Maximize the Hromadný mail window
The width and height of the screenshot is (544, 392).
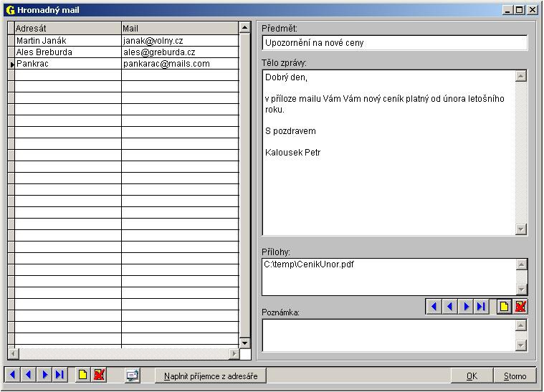(x=519, y=10)
